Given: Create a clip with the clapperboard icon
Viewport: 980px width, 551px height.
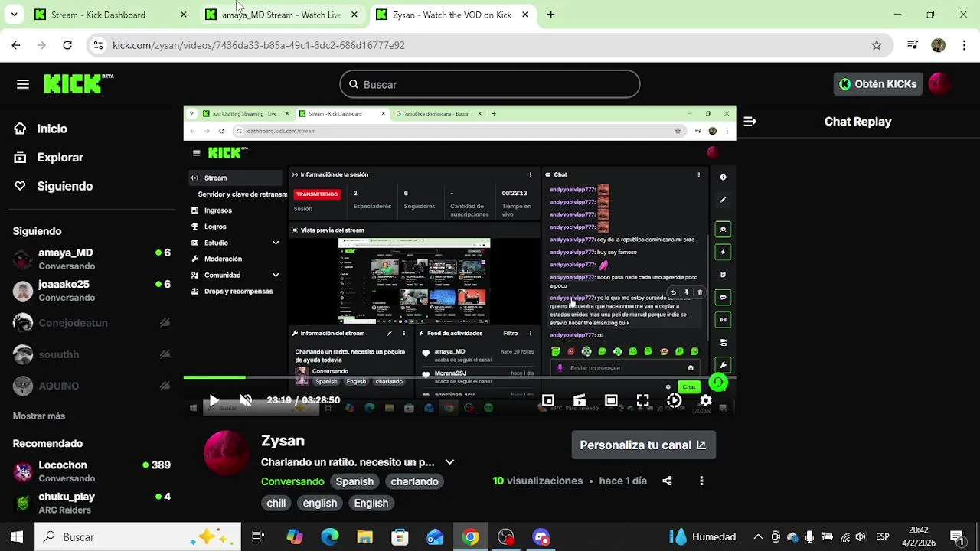Looking at the screenshot, I should click(580, 400).
